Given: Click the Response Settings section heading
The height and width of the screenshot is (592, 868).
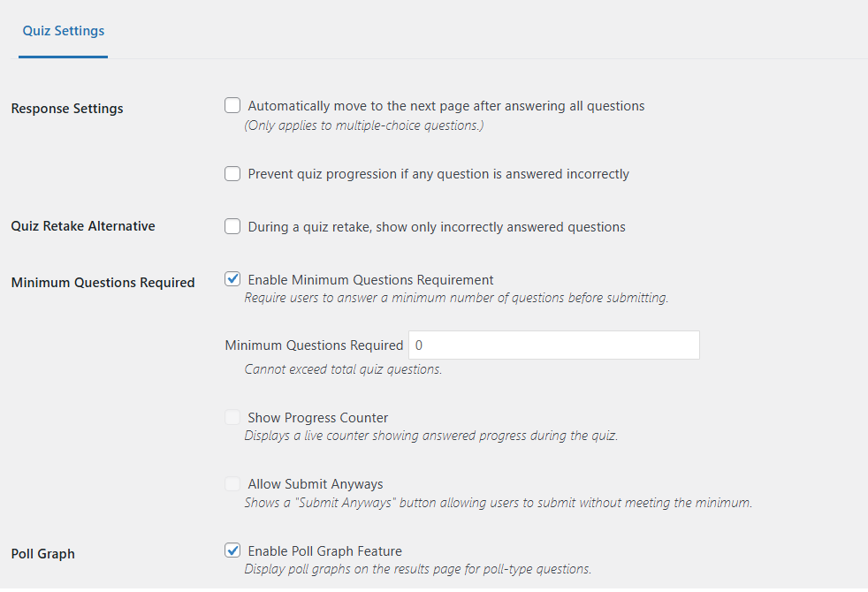Looking at the screenshot, I should [x=67, y=109].
